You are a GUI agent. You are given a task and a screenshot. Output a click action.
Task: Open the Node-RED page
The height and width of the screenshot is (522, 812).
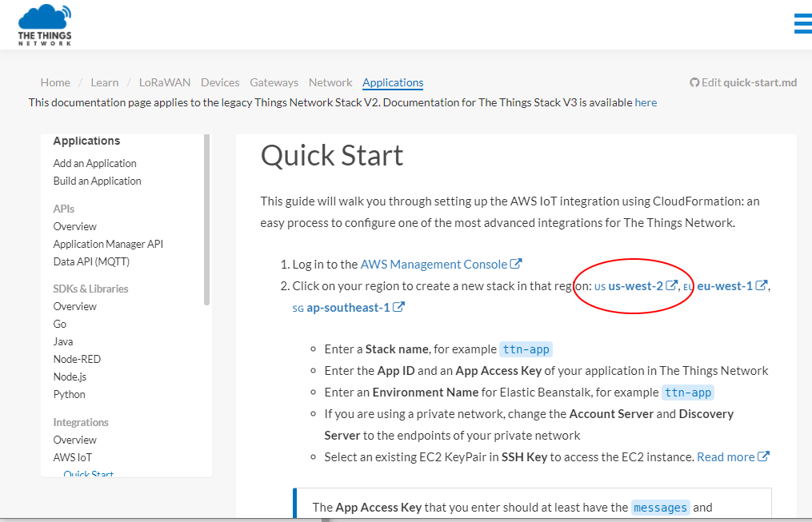point(77,359)
